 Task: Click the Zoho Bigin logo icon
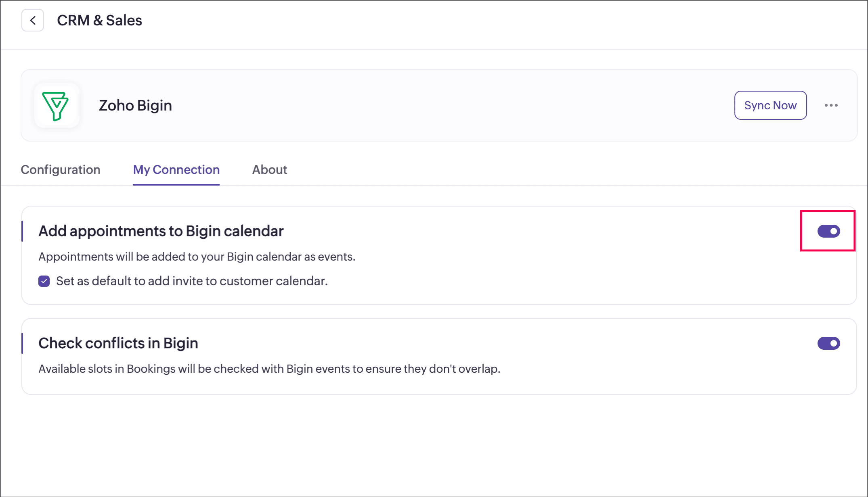click(57, 106)
